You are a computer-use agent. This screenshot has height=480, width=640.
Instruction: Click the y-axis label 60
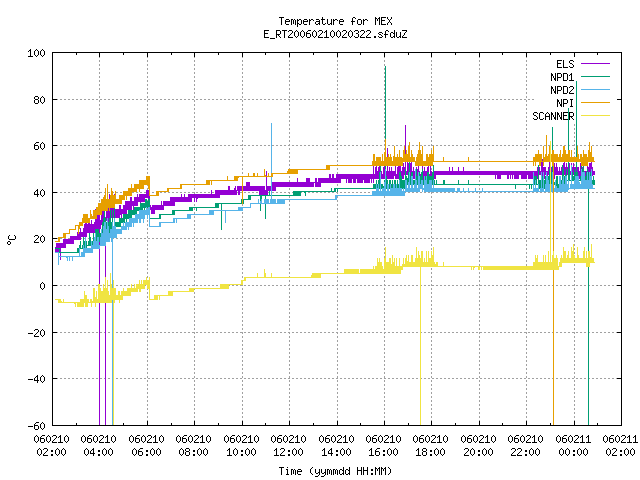39,146
